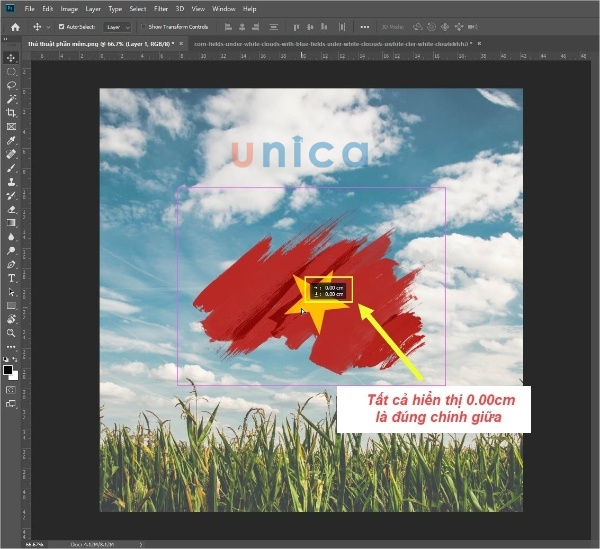
Task: Open the File menu
Action: [x=29, y=8]
